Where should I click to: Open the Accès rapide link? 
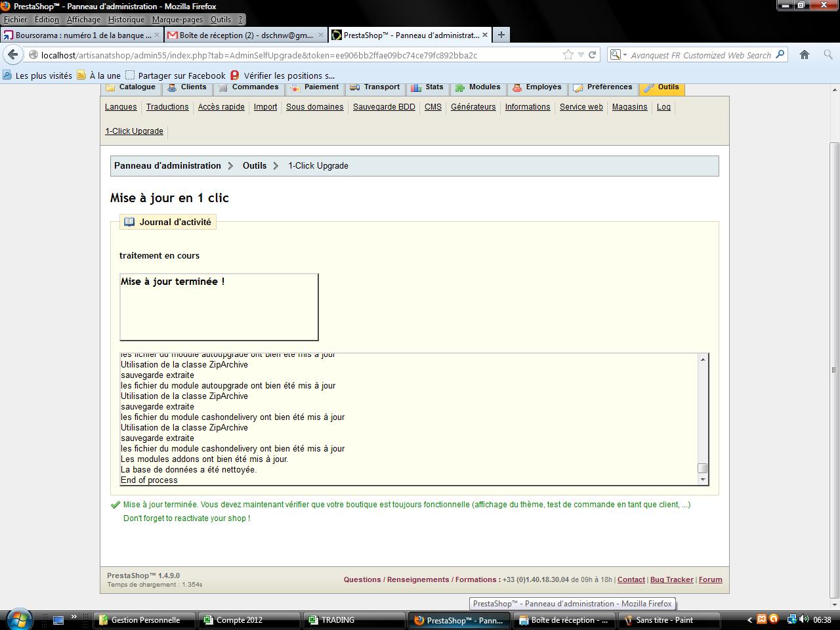click(221, 107)
